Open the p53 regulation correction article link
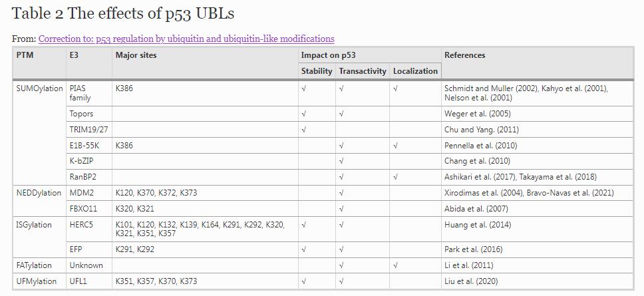Viewport: 644px width, 296px height. pos(186,39)
